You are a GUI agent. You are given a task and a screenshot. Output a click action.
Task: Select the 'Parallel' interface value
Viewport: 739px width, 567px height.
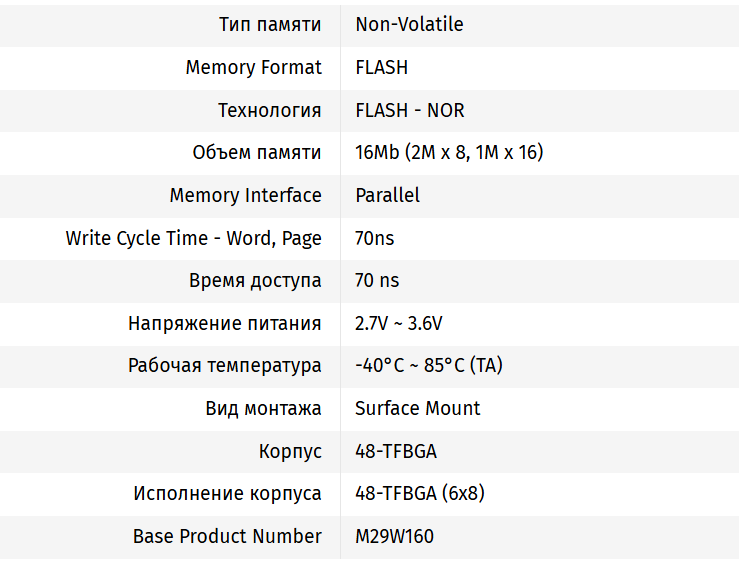387,195
